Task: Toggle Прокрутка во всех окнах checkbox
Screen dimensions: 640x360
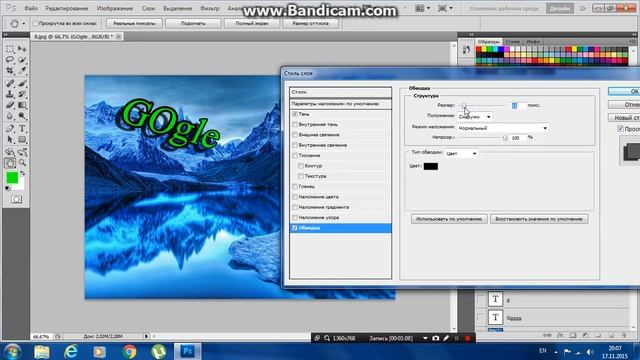Action: (35, 23)
